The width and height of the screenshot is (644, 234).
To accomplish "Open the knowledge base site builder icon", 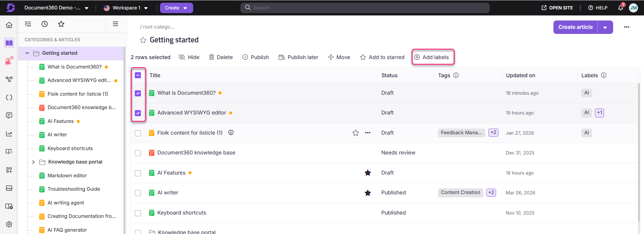I will point(9,151).
